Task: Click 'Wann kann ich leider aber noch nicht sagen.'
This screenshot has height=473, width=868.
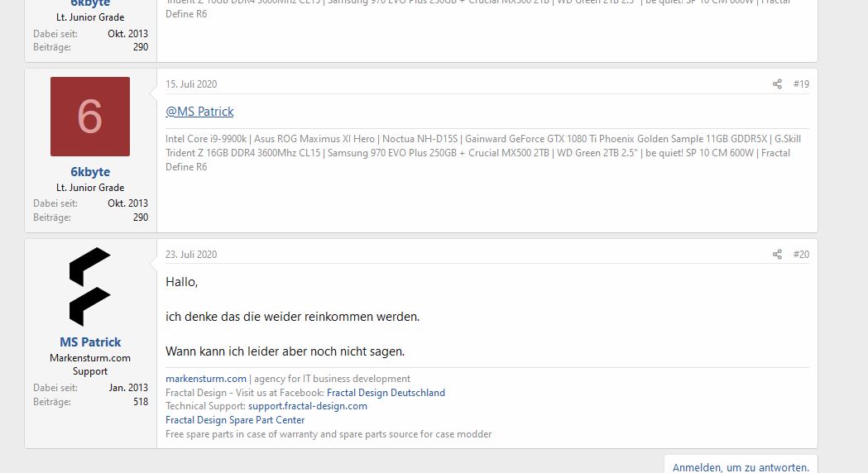Action: click(x=285, y=351)
